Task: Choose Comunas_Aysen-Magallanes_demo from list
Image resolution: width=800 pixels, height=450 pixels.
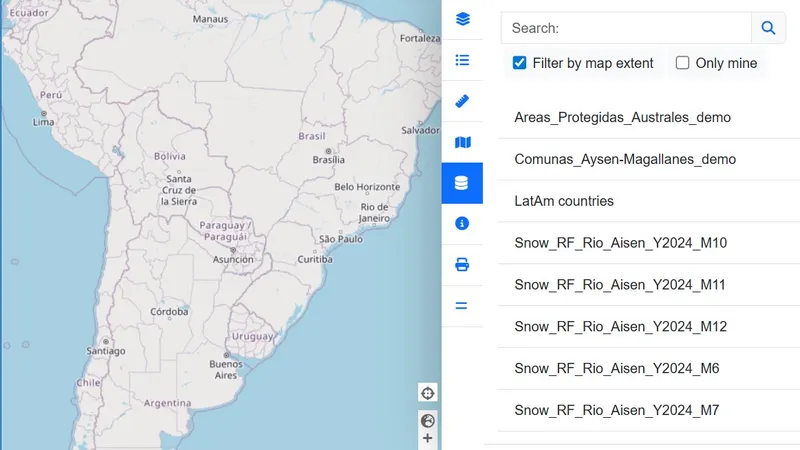Action: coord(625,159)
